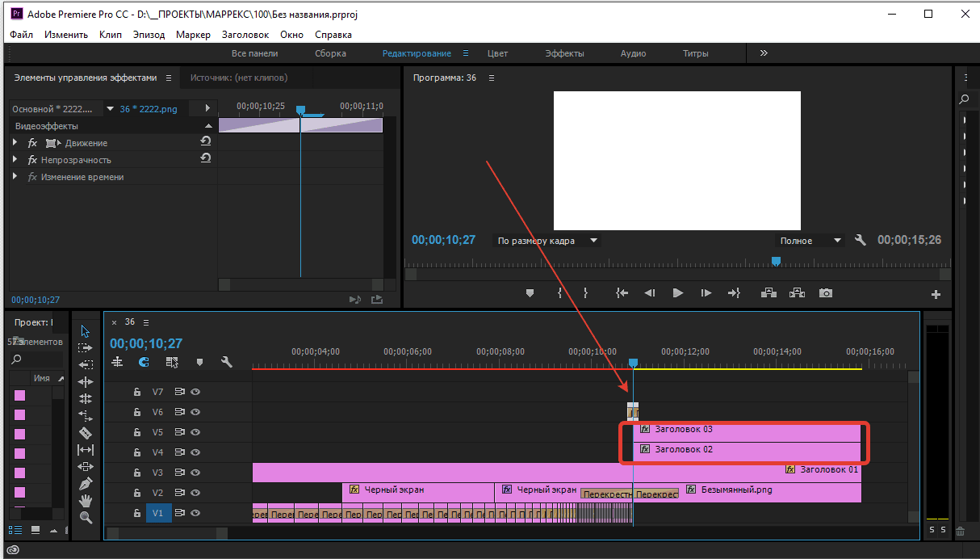Click the Extract button in Program monitor
This screenshot has height=559, width=980.
pos(798,293)
